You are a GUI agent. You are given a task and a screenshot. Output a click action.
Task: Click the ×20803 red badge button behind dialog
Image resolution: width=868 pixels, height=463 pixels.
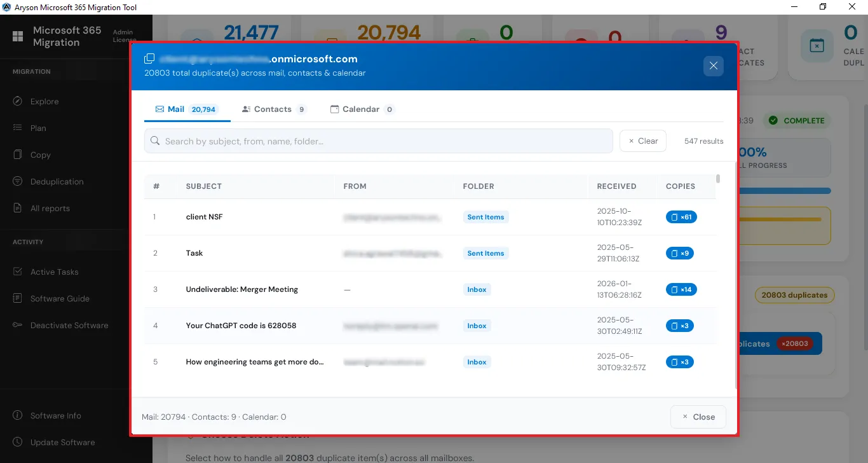click(x=795, y=343)
